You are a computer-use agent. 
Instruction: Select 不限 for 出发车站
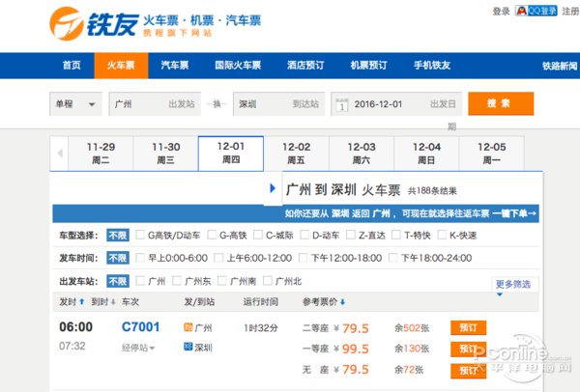point(118,281)
